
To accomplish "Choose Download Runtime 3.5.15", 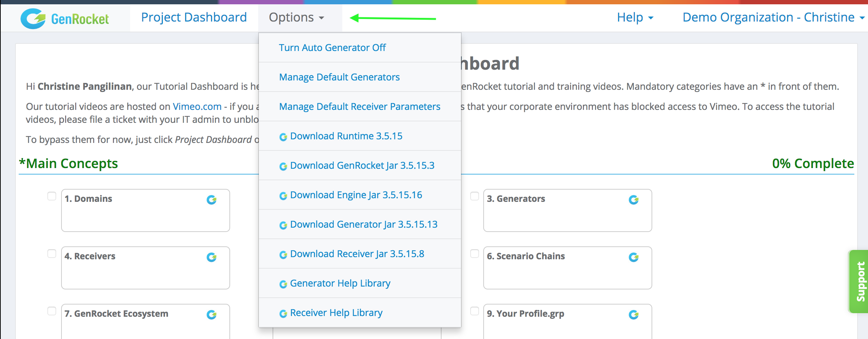I will pos(360,136).
